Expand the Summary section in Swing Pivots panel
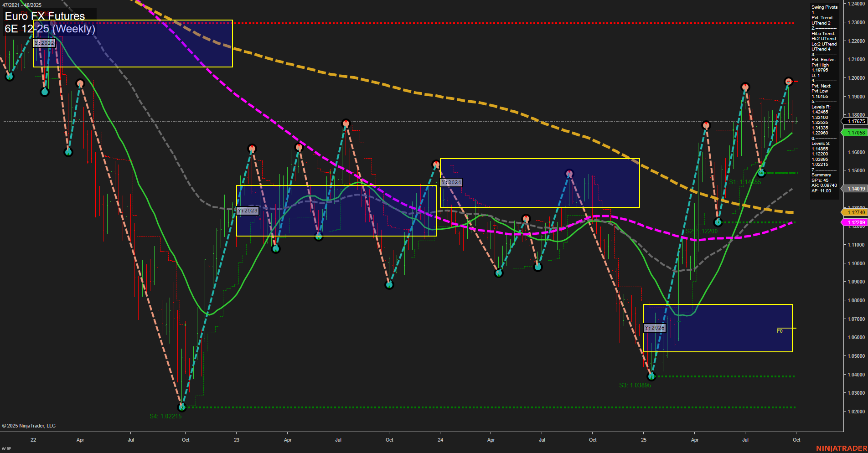 pyautogui.click(x=818, y=175)
